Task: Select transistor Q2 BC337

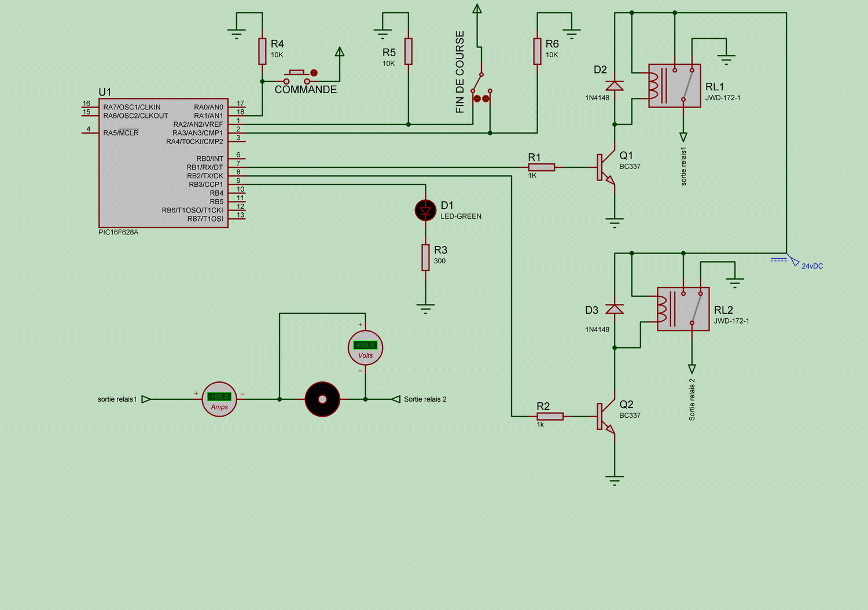Action: [x=606, y=416]
